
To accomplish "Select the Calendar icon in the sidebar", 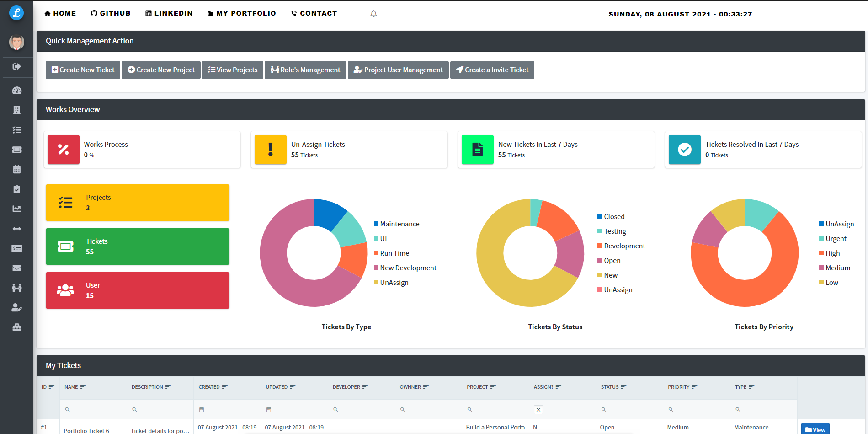I will (17, 169).
